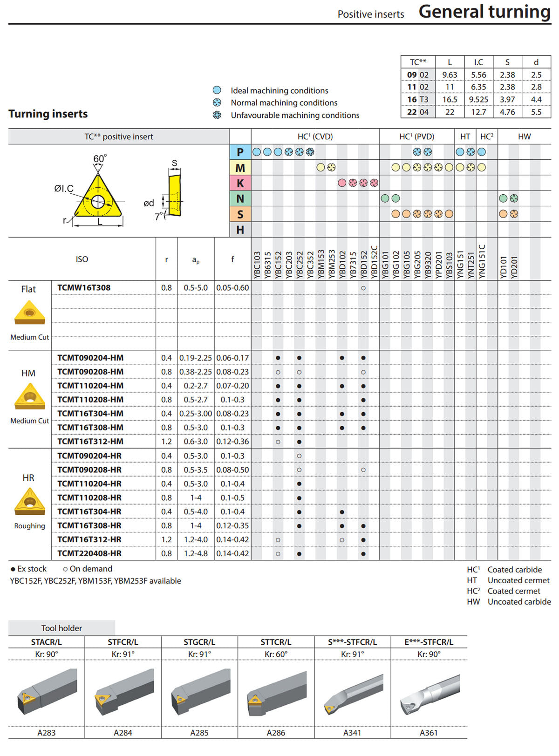
Task: Select the grey H material tile
Action: click(x=240, y=230)
